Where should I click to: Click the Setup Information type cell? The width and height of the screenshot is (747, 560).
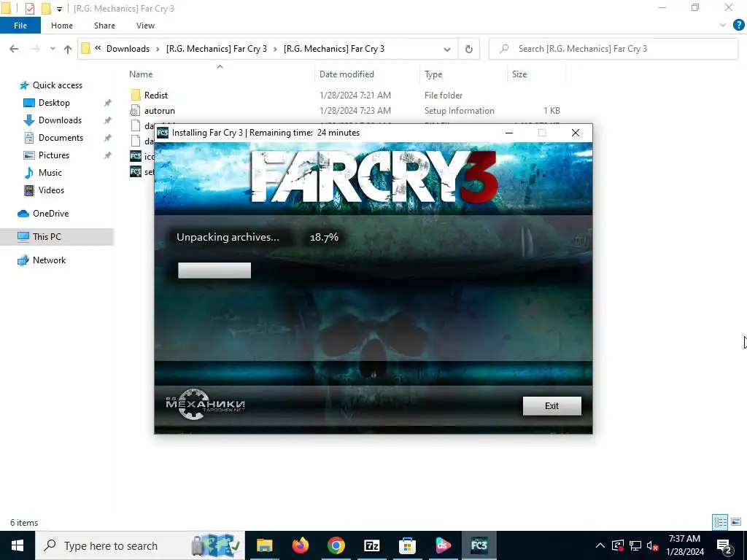[x=460, y=111]
